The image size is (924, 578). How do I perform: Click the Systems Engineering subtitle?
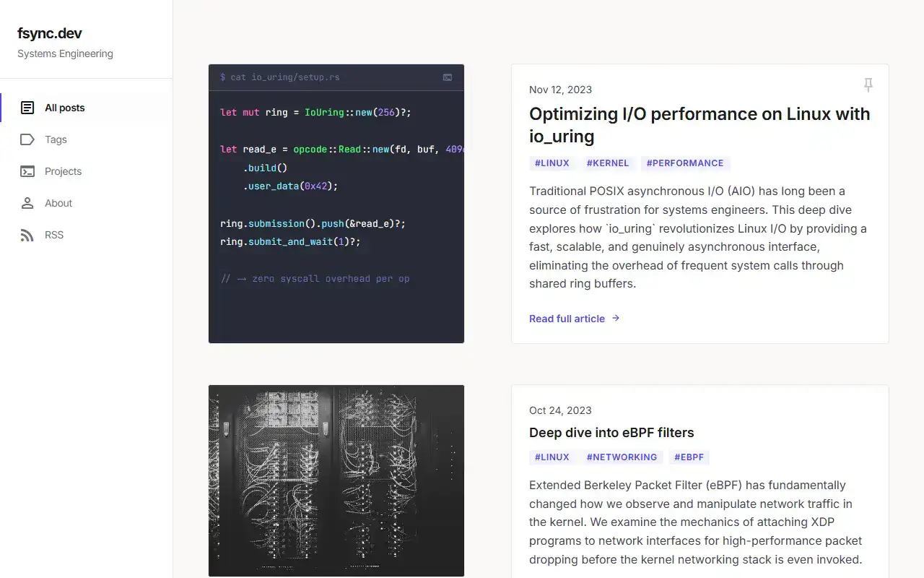coord(65,53)
